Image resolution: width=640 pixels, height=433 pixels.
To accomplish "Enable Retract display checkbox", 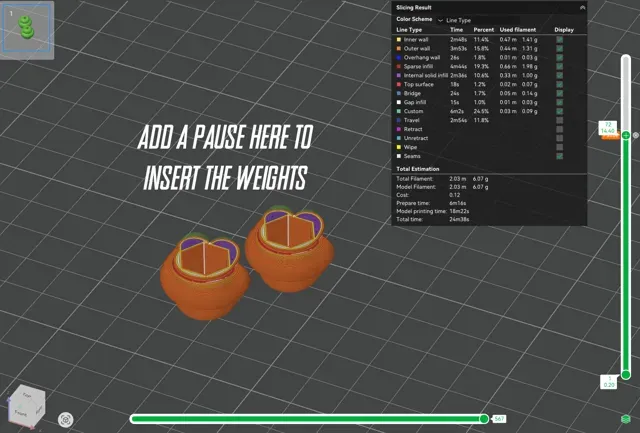I will pos(560,129).
